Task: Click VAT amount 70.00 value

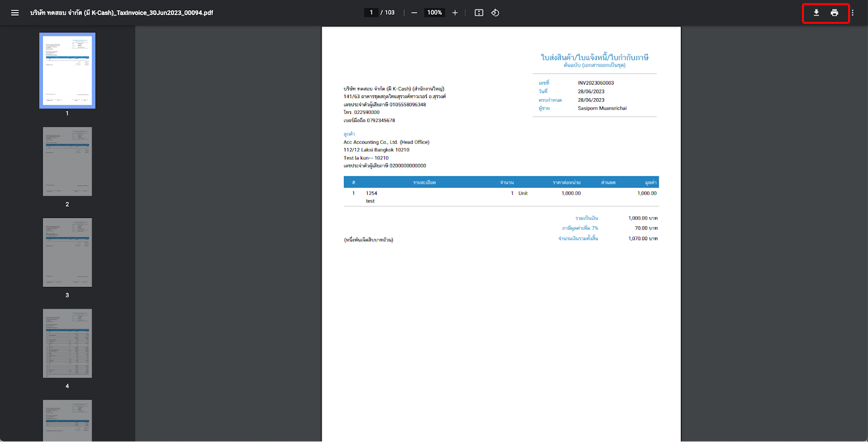Action: 646,228
